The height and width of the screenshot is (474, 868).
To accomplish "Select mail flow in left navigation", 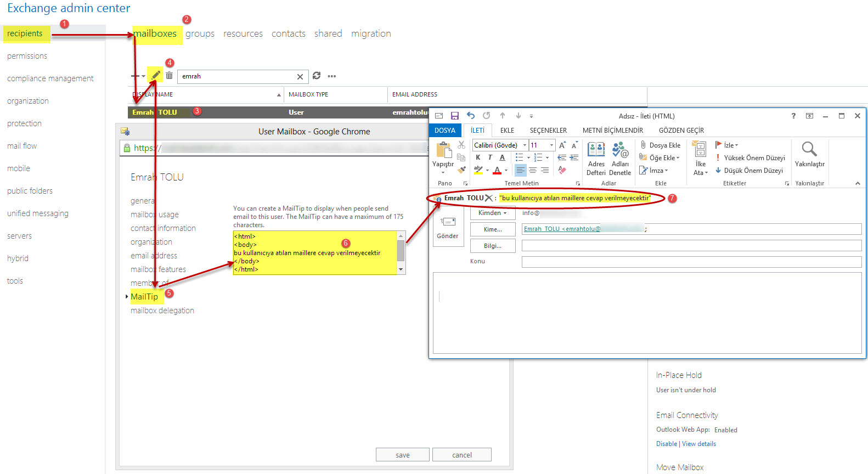I will click(22, 146).
